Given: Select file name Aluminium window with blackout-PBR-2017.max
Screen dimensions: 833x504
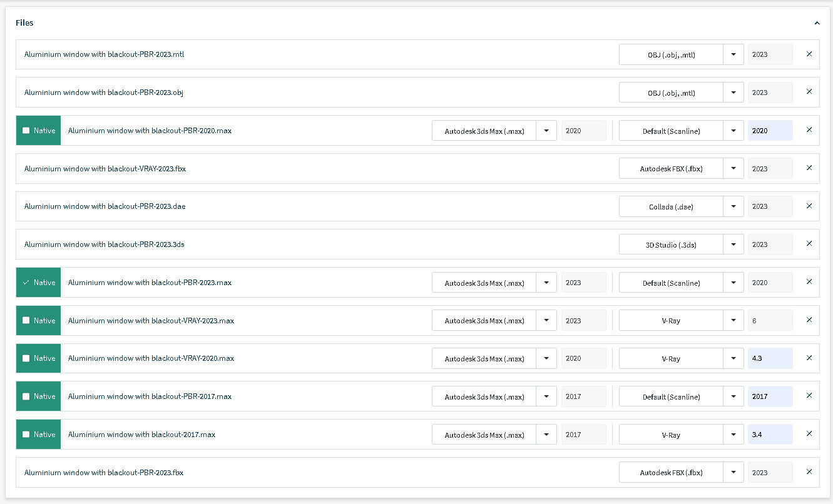Looking at the screenshot, I should [x=150, y=396].
